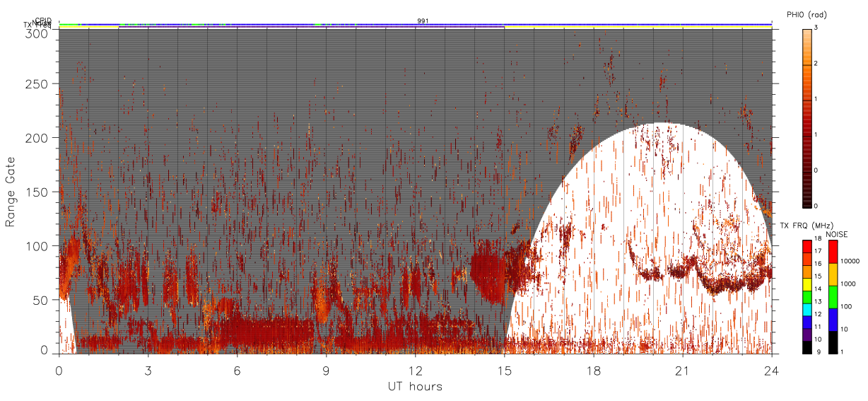Screen dimensions: 868x401
Task: Click the 'NOISE' legend title
Action: (x=838, y=234)
